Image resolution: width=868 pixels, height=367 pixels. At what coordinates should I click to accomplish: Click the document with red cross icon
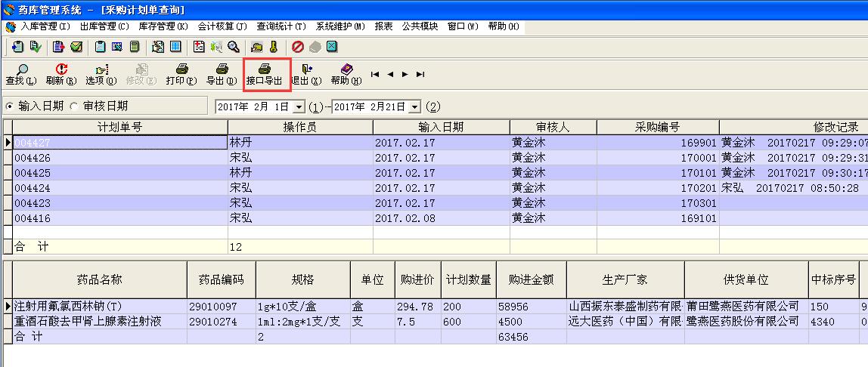pyautogui.click(x=199, y=47)
